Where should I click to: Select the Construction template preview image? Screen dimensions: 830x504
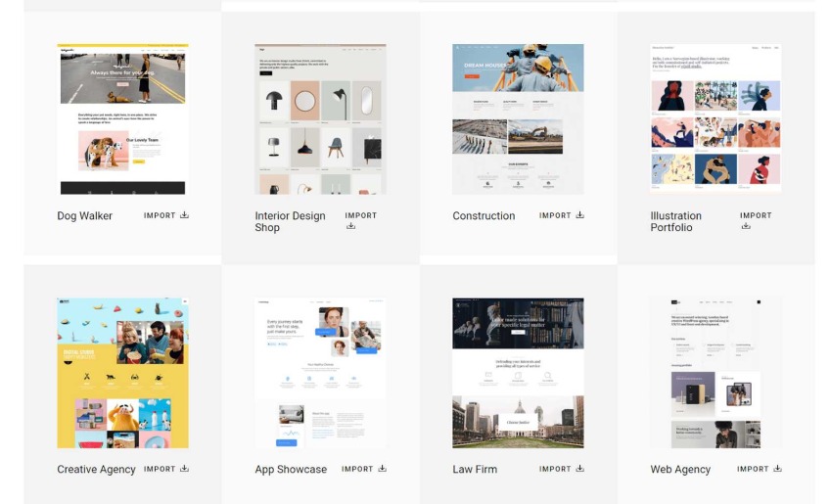518,118
